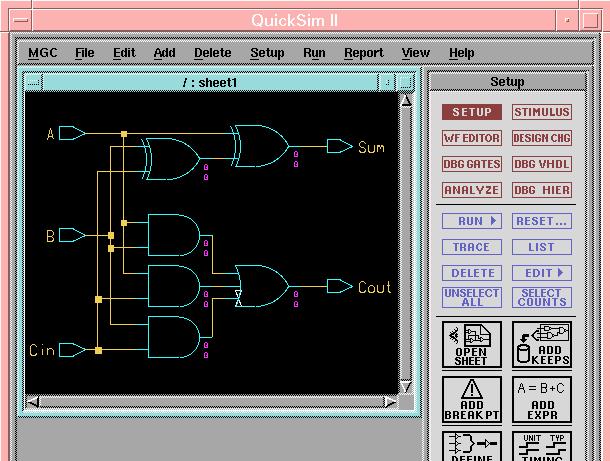Click the Add Expr icon
610x461 pixels.
coord(542,398)
